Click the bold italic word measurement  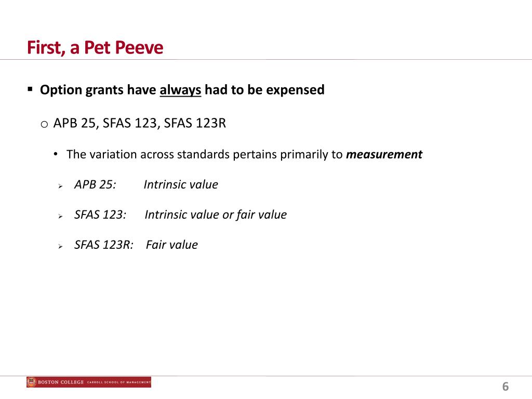pos(384,154)
